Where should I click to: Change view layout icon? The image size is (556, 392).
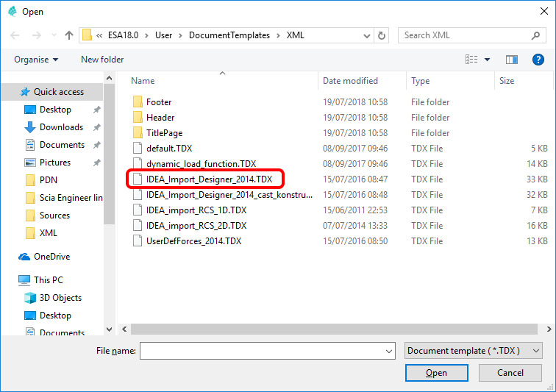click(471, 60)
